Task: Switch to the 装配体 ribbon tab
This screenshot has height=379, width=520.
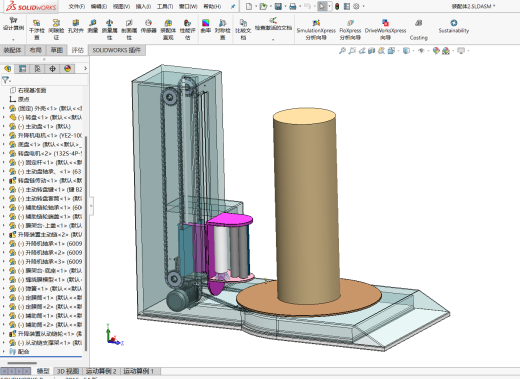Action: [13, 50]
